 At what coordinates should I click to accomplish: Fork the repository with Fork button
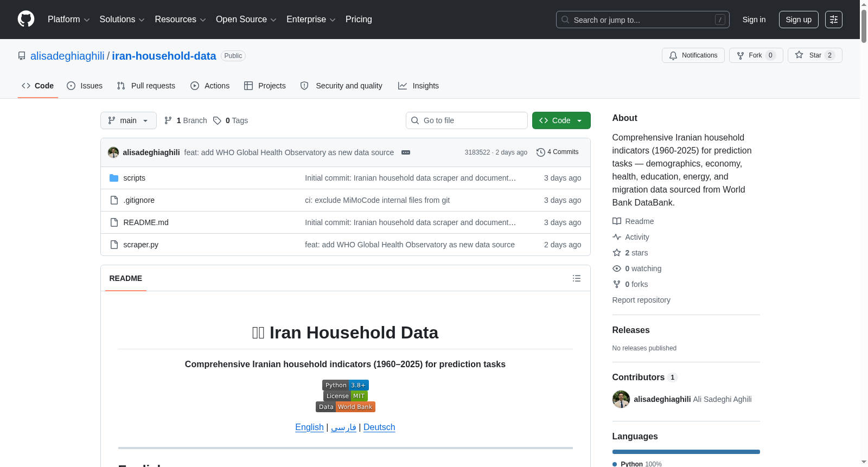[756, 55]
